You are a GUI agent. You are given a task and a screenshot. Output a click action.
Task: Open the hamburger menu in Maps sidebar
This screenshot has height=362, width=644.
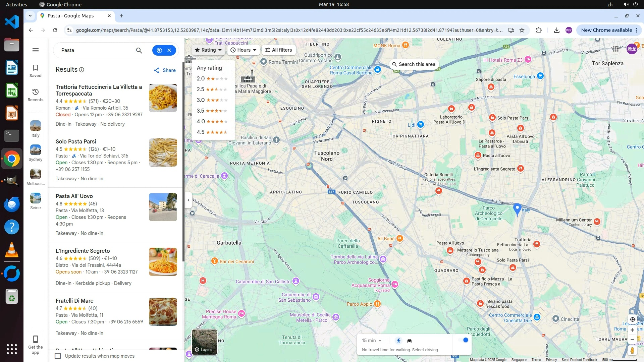[36, 50]
